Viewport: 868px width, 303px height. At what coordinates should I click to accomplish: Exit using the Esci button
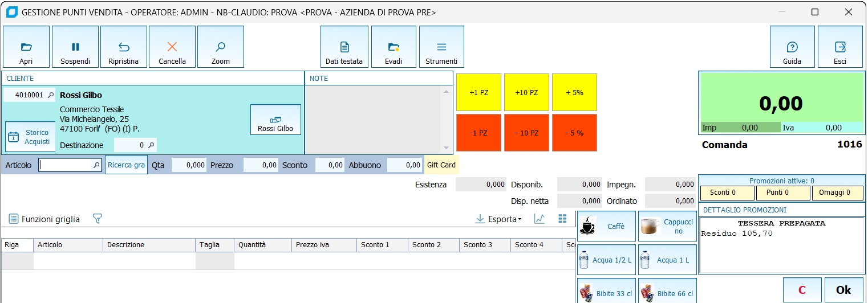pos(840,47)
